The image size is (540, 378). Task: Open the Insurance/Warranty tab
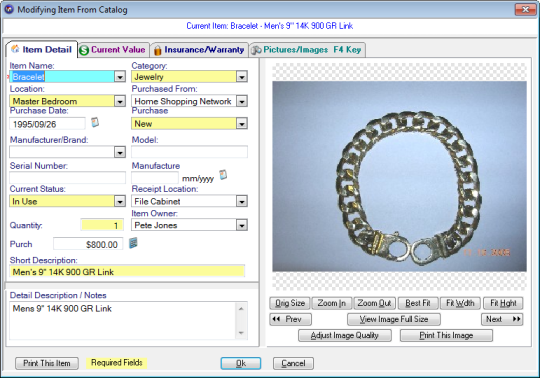199,50
